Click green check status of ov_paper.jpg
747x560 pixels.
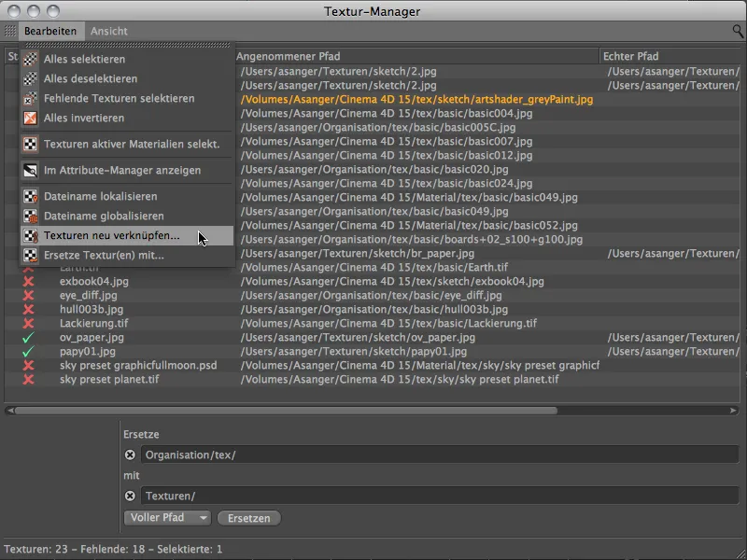[29, 338]
